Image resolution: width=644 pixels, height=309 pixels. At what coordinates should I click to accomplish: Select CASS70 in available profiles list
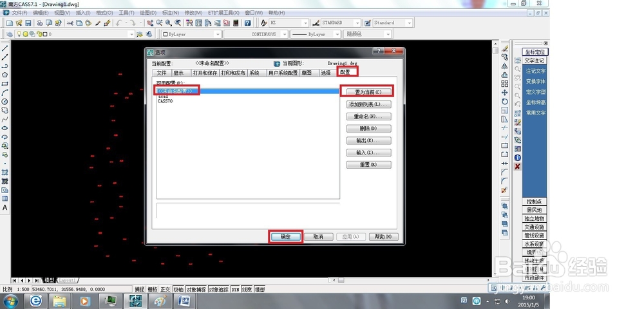pos(165,101)
